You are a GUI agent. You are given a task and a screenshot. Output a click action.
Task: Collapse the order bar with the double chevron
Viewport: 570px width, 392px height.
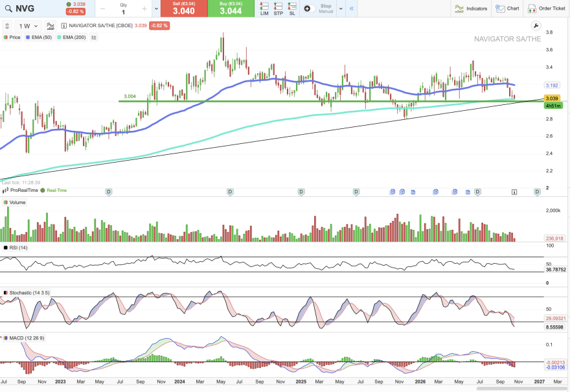[x=352, y=8]
